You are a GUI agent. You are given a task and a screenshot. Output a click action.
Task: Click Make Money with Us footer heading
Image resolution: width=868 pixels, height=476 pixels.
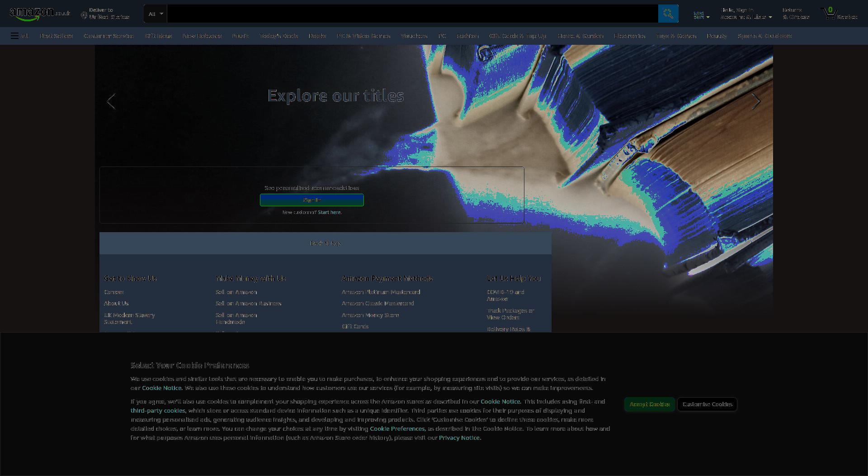click(250, 278)
